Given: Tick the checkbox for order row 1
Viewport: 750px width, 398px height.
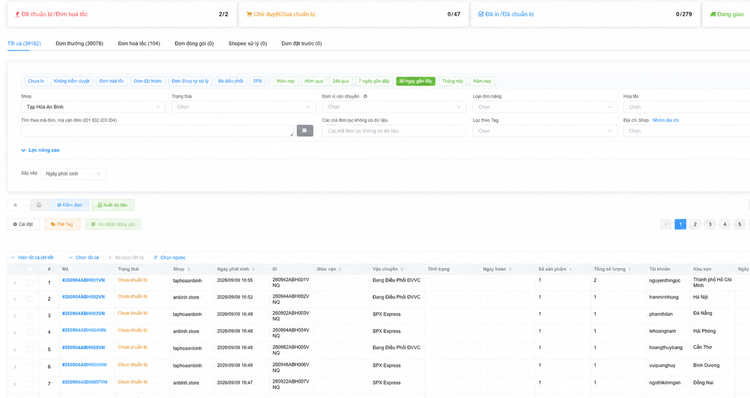Looking at the screenshot, I should tap(30, 282).
